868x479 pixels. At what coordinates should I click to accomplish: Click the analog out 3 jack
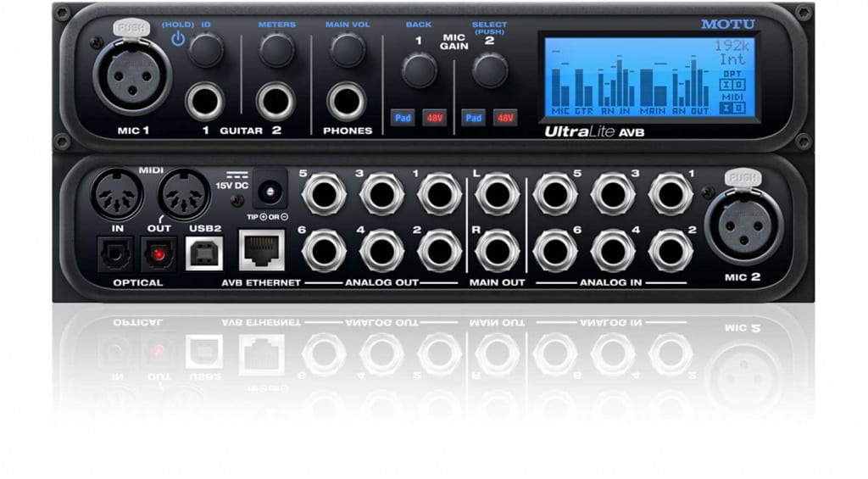click(382, 194)
